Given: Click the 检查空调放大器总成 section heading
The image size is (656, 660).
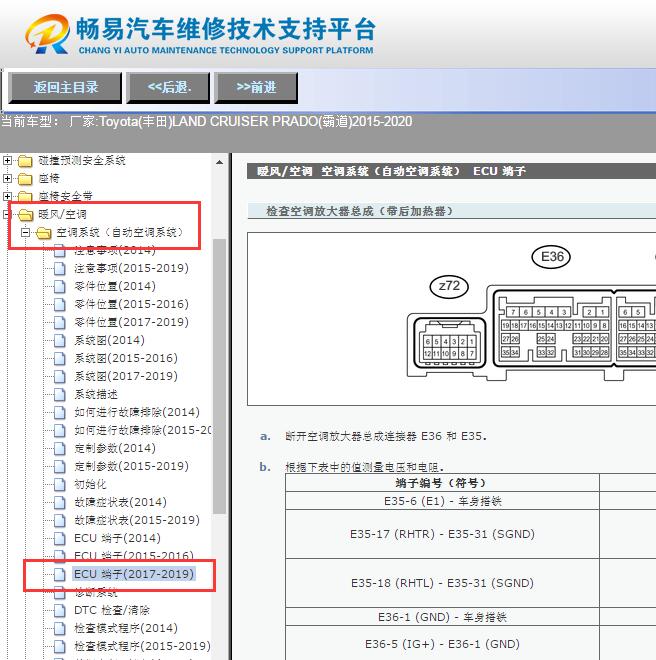Looking at the screenshot, I should (x=359, y=211).
